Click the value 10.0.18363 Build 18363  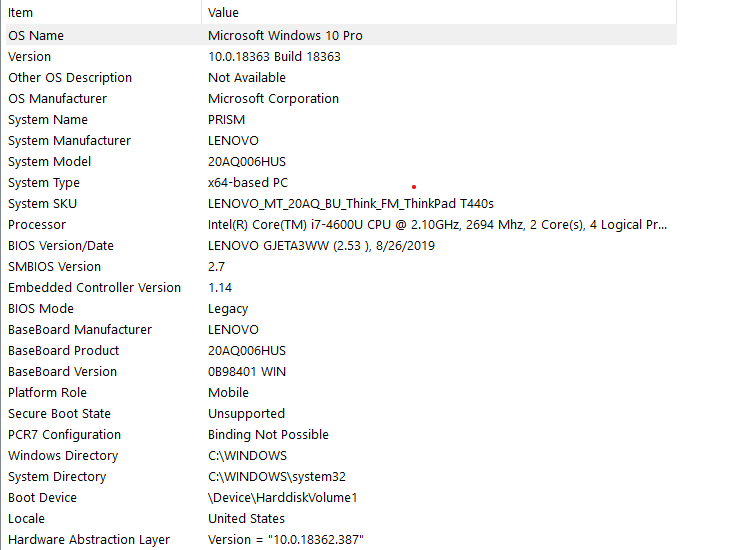[274, 57]
